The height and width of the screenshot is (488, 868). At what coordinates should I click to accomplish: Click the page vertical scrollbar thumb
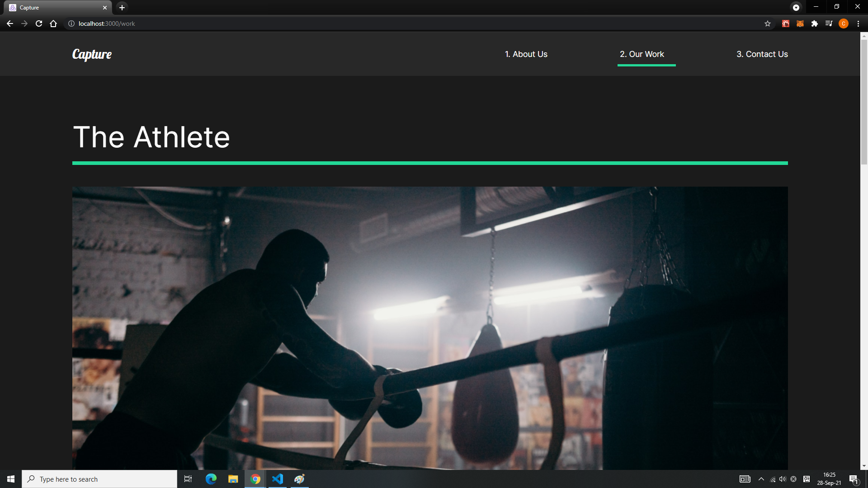point(864,102)
